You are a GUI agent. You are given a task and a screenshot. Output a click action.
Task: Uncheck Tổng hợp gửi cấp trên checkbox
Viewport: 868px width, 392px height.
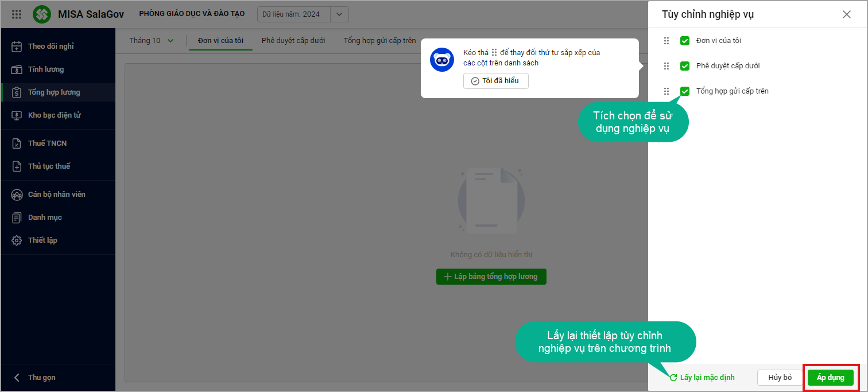[x=684, y=91]
